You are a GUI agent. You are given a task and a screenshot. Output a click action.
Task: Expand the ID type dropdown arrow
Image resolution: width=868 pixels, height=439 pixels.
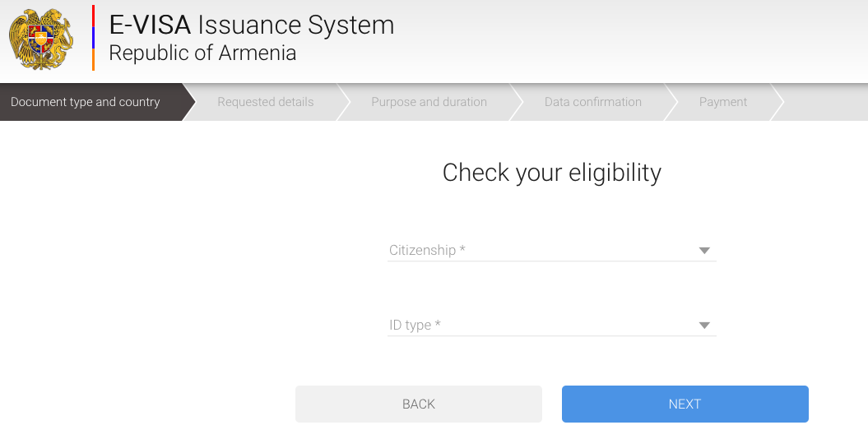(704, 326)
